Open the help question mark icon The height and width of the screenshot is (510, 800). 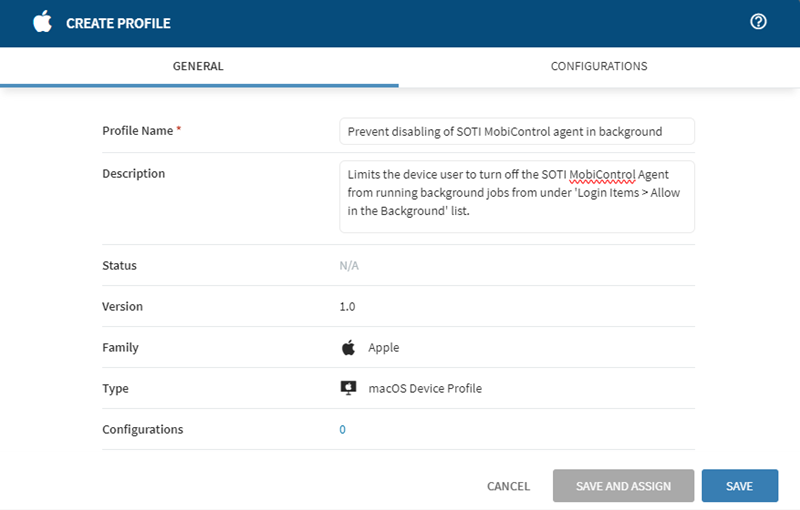(758, 22)
